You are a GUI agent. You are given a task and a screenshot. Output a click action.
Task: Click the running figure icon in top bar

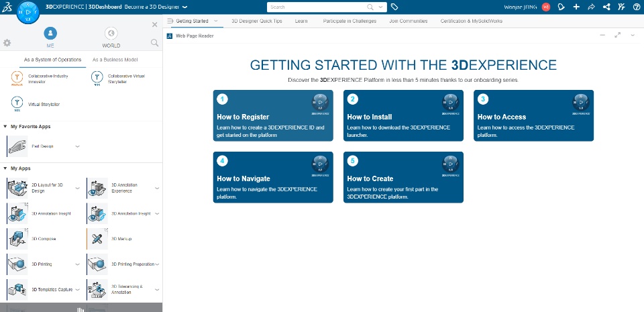tap(621, 7)
